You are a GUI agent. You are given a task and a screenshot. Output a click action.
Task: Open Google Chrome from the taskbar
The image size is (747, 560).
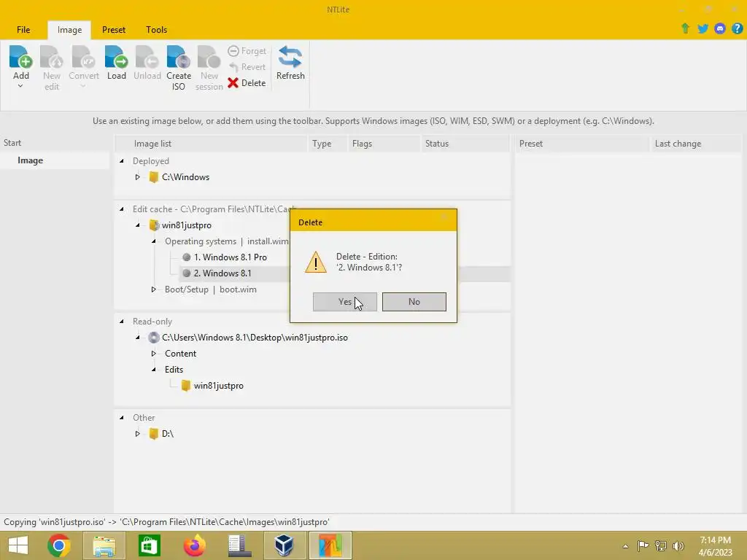click(59, 545)
